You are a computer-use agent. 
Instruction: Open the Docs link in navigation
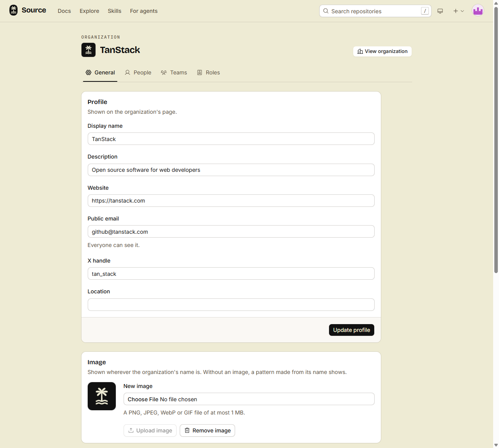point(64,11)
